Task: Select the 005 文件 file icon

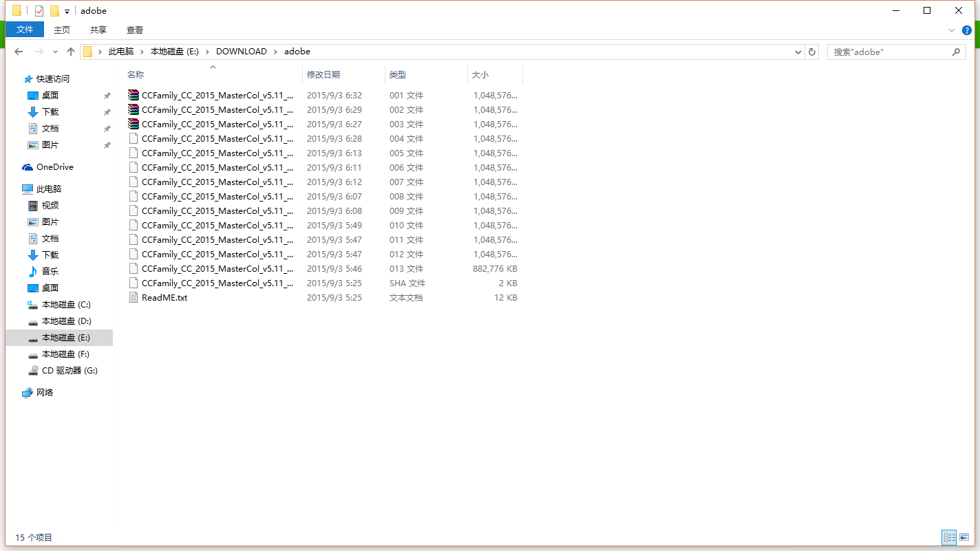Action: (x=134, y=153)
